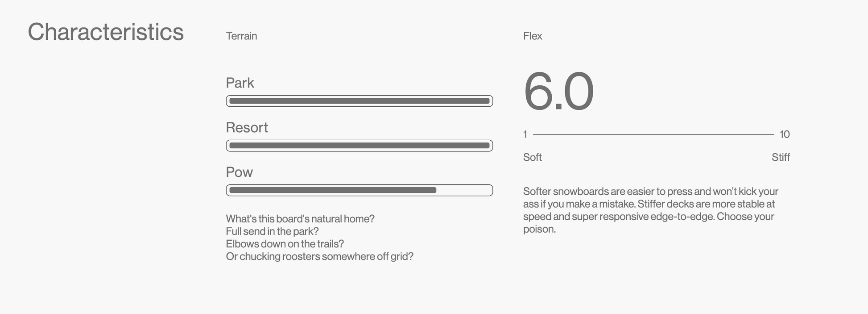Click the Terrain column label
The image size is (868, 314).
pyautogui.click(x=241, y=36)
